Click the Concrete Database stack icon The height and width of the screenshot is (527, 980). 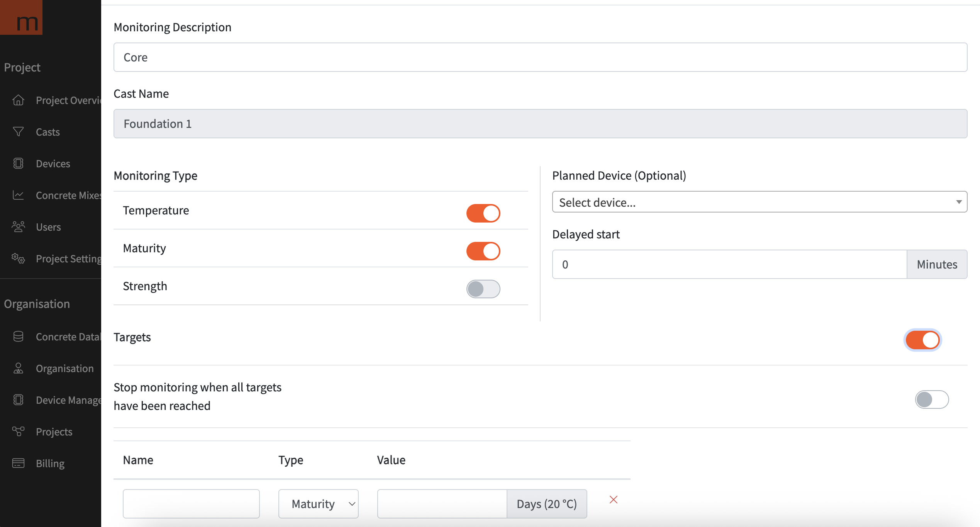coord(18,337)
